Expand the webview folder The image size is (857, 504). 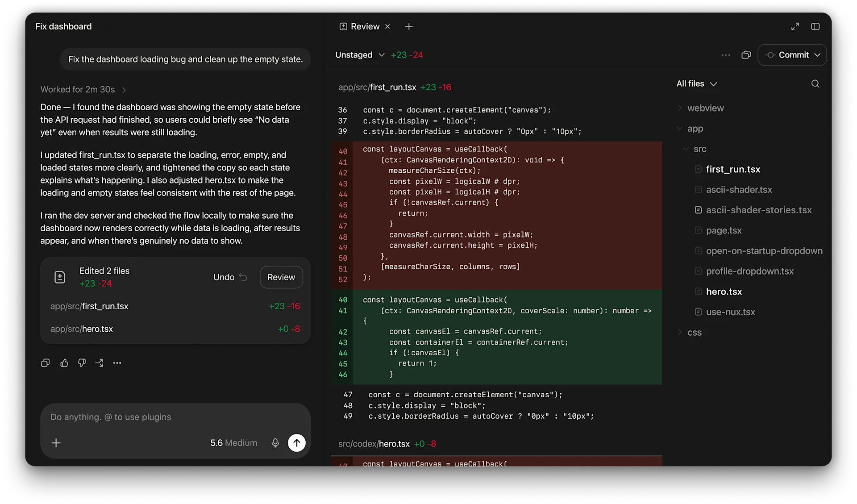[x=680, y=108]
